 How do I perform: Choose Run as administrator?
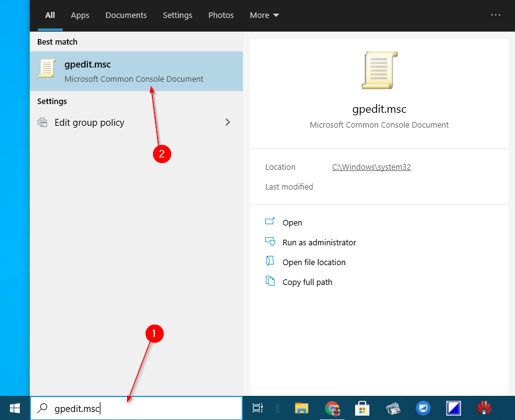tap(319, 242)
